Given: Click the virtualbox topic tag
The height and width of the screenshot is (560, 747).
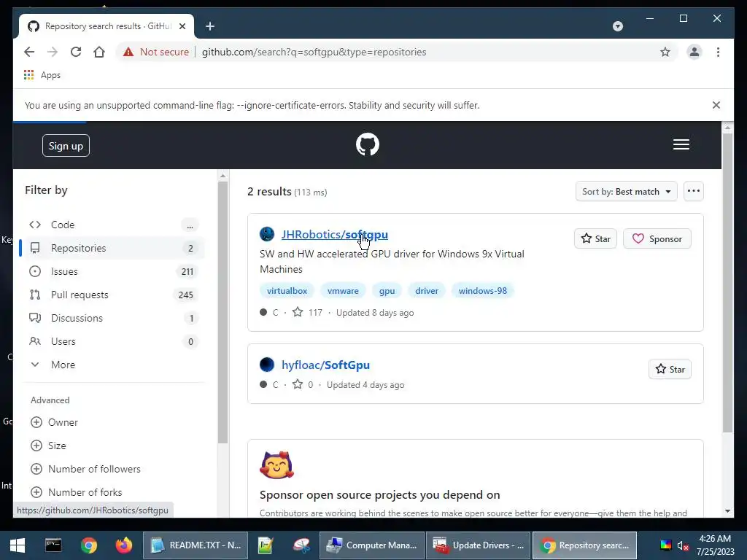Looking at the screenshot, I should (287, 290).
